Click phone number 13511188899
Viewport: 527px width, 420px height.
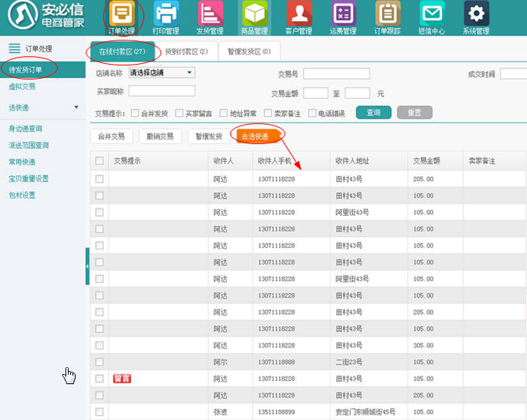click(277, 412)
